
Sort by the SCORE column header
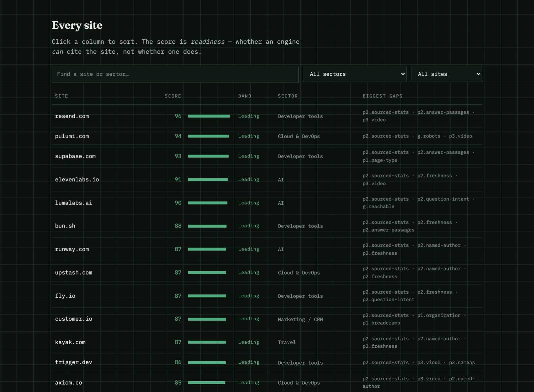click(173, 96)
